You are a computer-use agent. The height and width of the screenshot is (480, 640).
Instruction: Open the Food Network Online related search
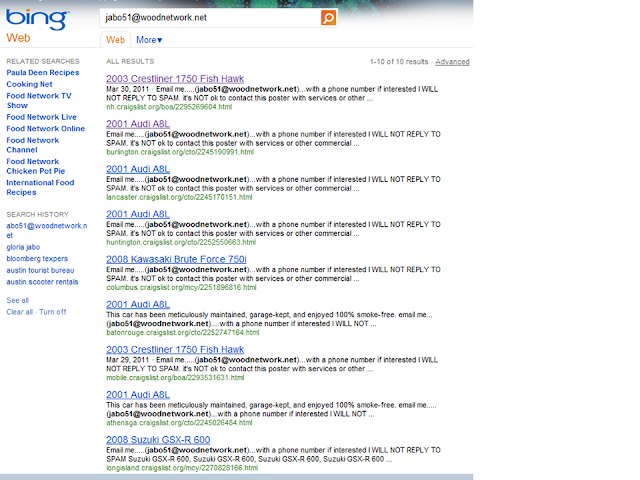(x=46, y=129)
